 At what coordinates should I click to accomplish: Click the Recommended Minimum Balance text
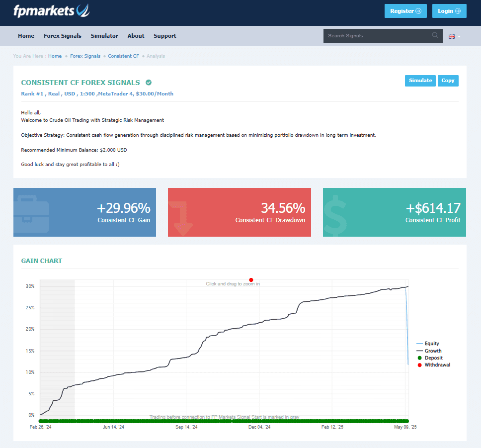click(74, 150)
